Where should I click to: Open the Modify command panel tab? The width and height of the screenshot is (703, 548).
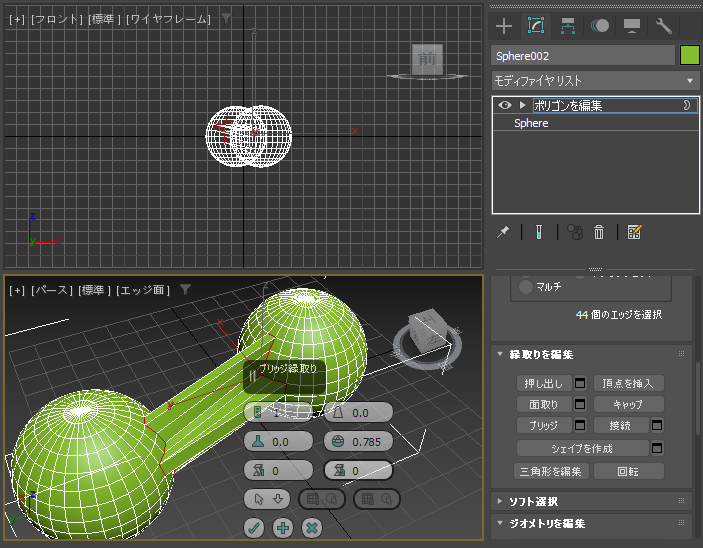[x=536, y=26]
